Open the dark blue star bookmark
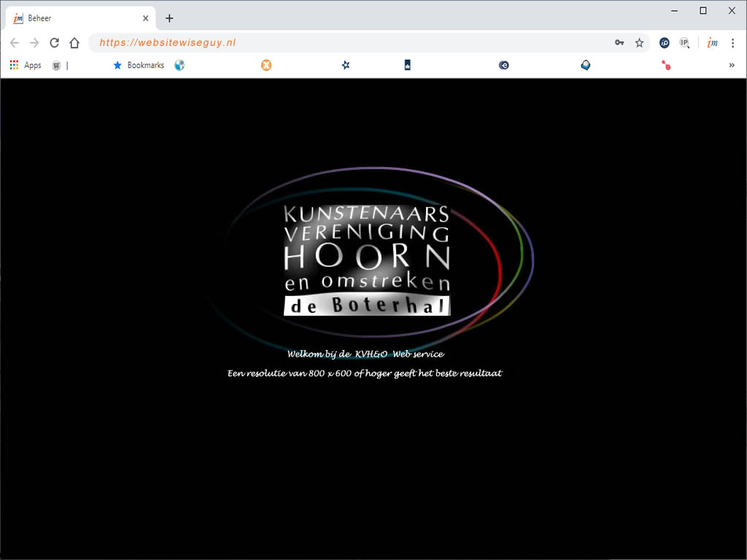This screenshot has height=560, width=747. [x=346, y=65]
